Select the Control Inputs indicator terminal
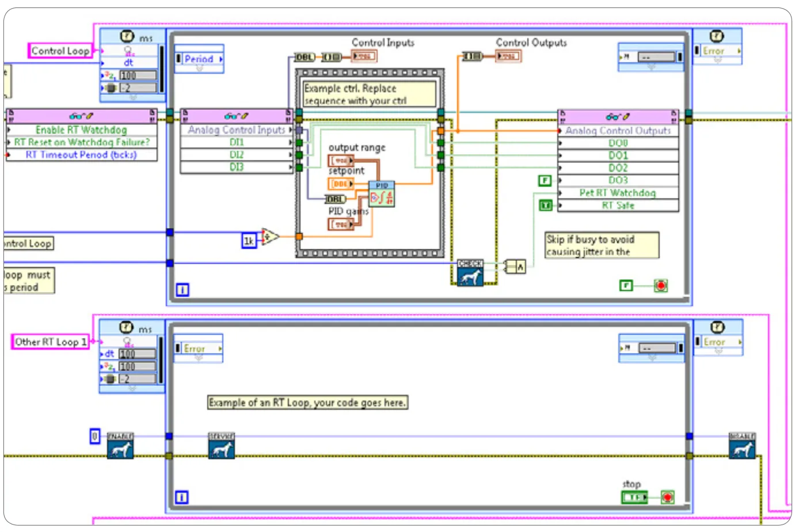This screenshot has height=532, width=799. point(364,56)
